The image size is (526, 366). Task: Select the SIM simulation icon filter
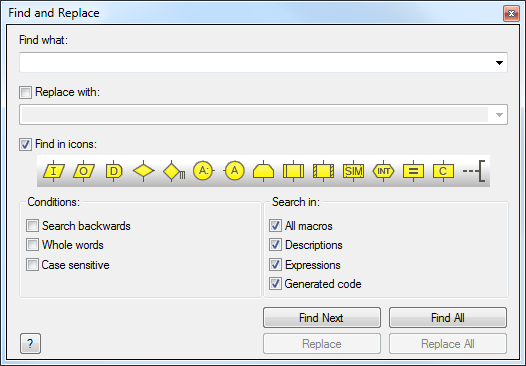pyautogui.click(x=353, y=171)
